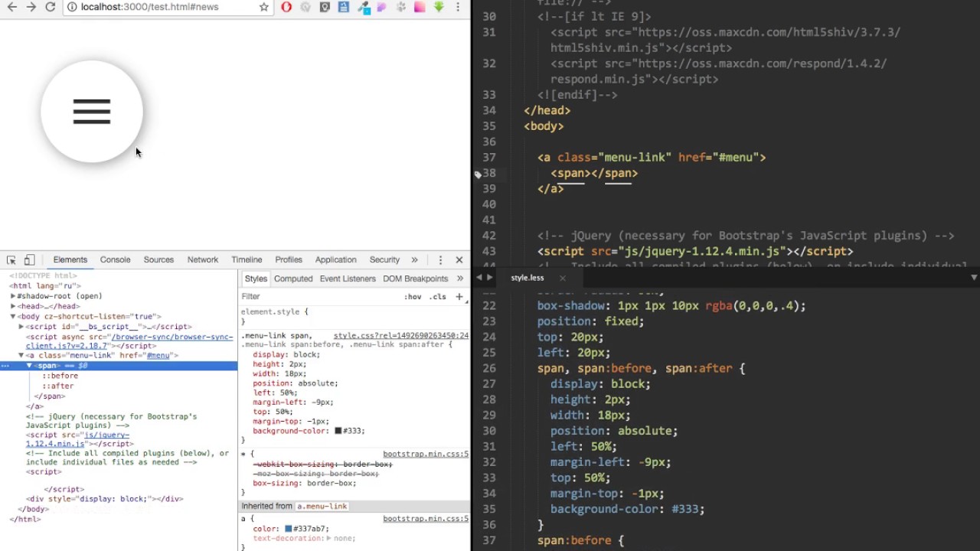This screenshot has width=980, height=551.
Task: Open bootstrap.min.css:5 link beside * rule
Action: (x=426, y=455)
